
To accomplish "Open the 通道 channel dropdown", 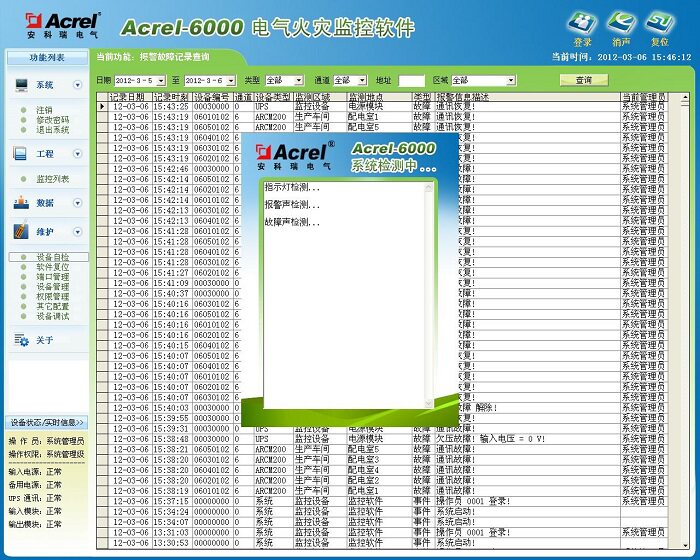I will click(x=362, y=81).
